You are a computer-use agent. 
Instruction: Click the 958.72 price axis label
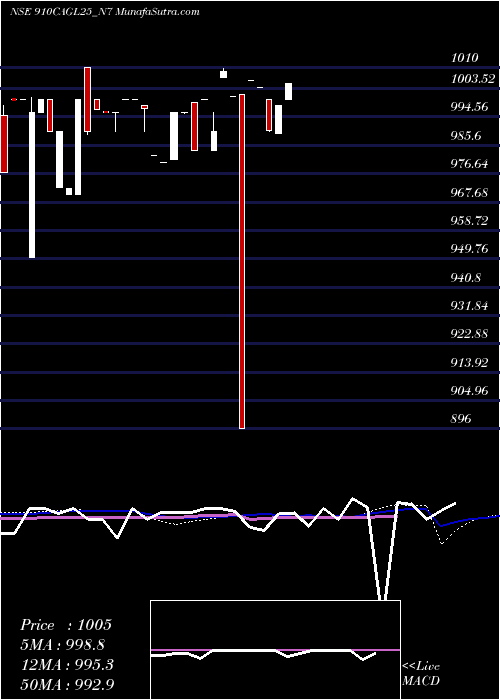tap(469, 221)
